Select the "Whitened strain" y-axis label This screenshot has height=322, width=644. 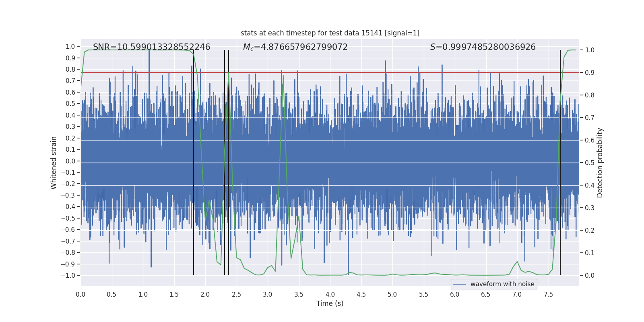click(54, 163)
